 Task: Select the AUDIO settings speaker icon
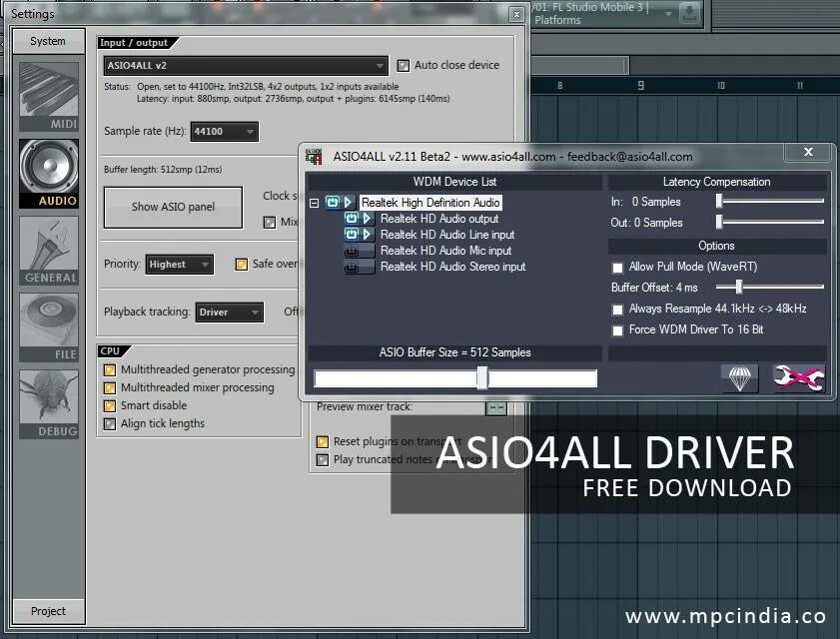(x=49, y=174)
